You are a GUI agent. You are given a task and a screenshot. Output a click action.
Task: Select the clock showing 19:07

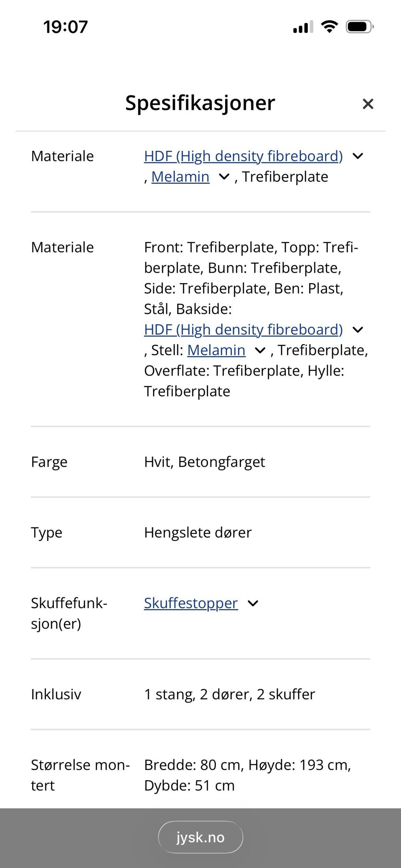(x=66, y=26)
